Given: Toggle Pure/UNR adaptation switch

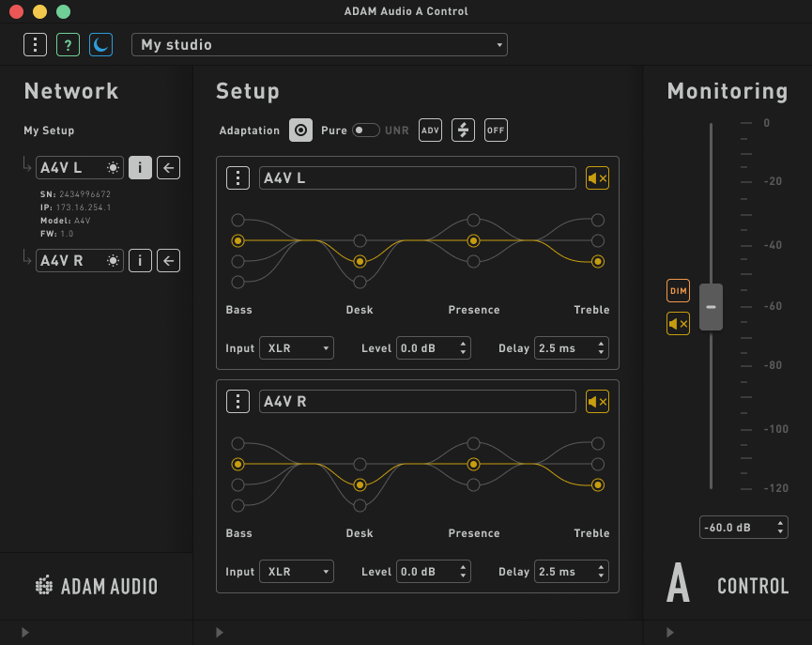Looking at the screenshot, I should pyautogui.click(x=365, y=130).
